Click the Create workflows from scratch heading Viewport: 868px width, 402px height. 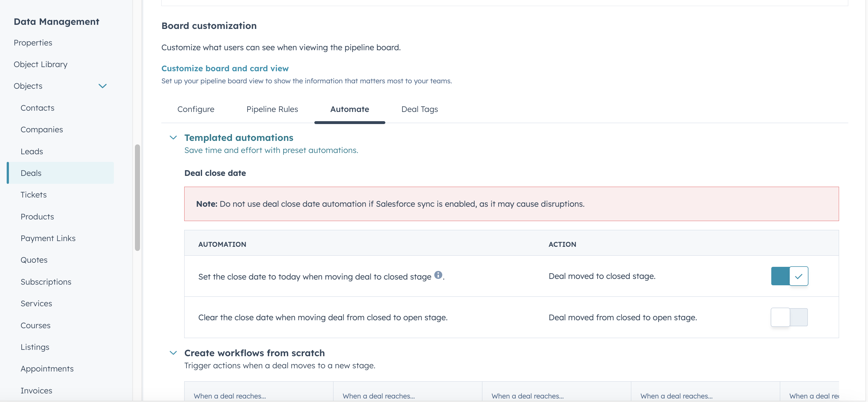pos(255,352)
